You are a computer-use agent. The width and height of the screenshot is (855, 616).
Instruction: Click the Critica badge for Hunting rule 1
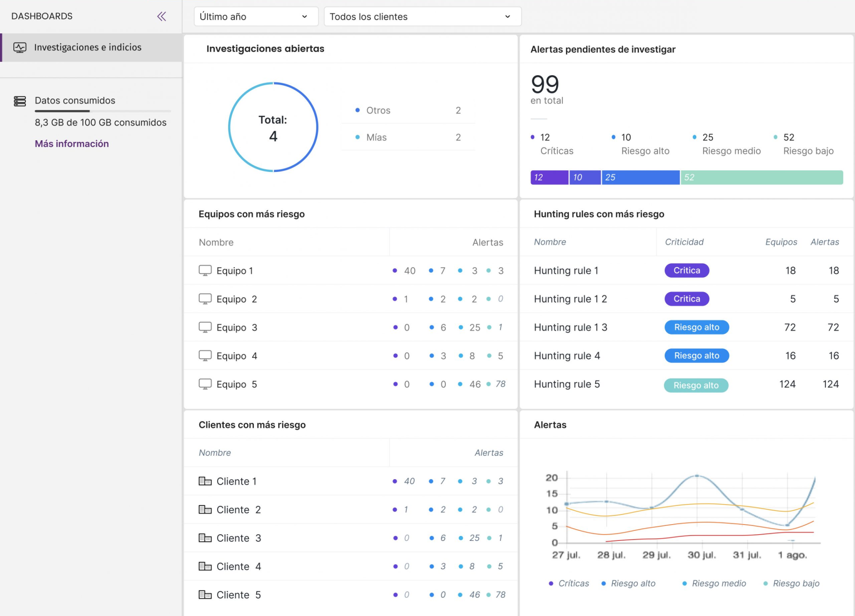(x=686, y=270)
